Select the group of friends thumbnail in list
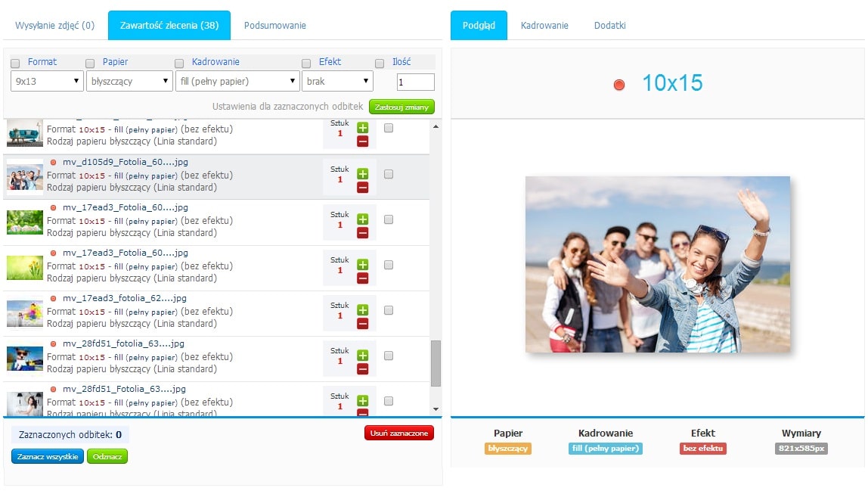The image size is (868, 491). pos(24,177)
